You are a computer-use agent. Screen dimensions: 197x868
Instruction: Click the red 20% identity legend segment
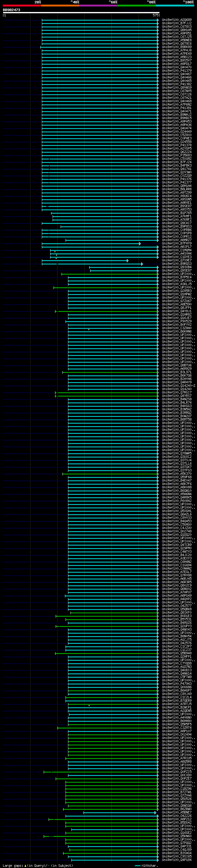(x=22, y=6)
